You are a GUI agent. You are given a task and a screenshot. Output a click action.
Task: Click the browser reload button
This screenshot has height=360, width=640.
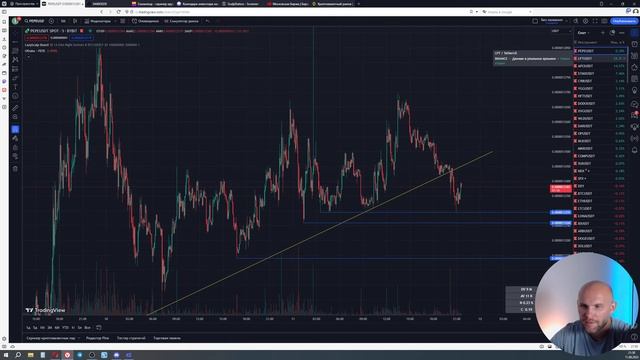(119, 12)
